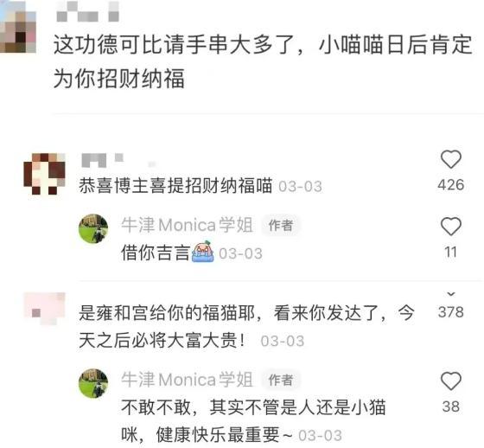Image resolution: width=484 pixels, height=448 pixels.
Task: Open 牛津Monica学姐 profile from first reply name
Action: tap(187, 225)
